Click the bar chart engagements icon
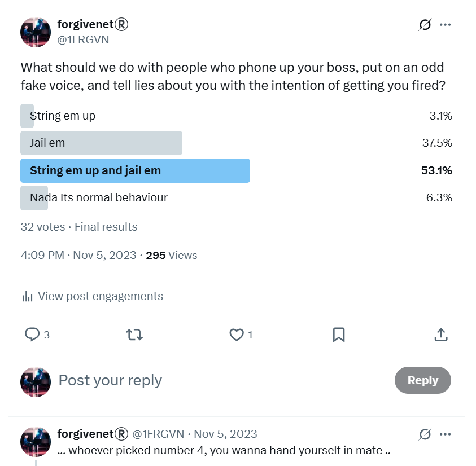Image resolution: width=476 pixels, height=466 pixels. tap(27, 296)
